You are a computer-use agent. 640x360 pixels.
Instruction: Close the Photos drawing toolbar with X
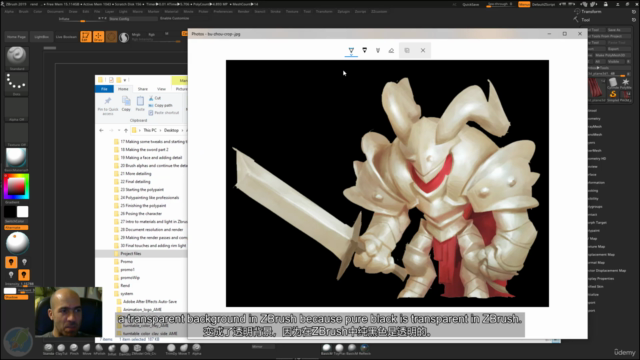point(423,50)
